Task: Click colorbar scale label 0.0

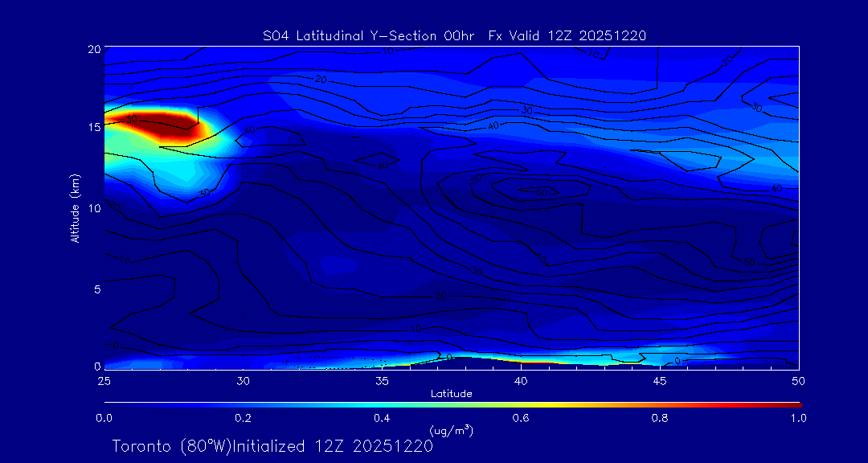Action: click(104, 418)
